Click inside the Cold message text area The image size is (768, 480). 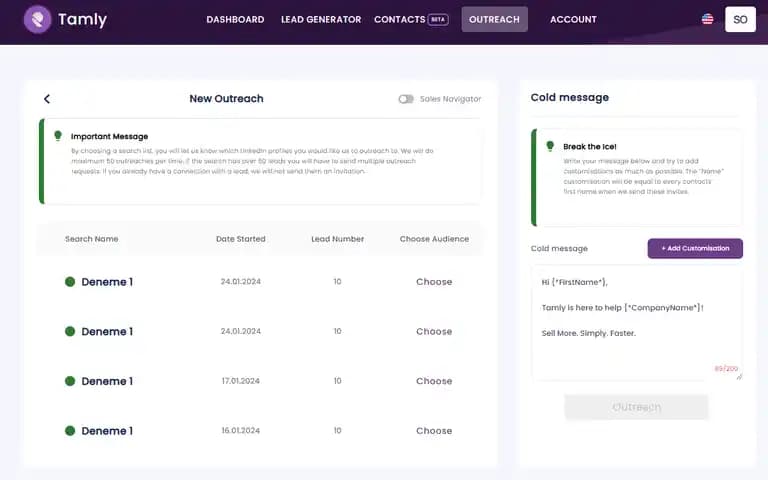(636, 323)
